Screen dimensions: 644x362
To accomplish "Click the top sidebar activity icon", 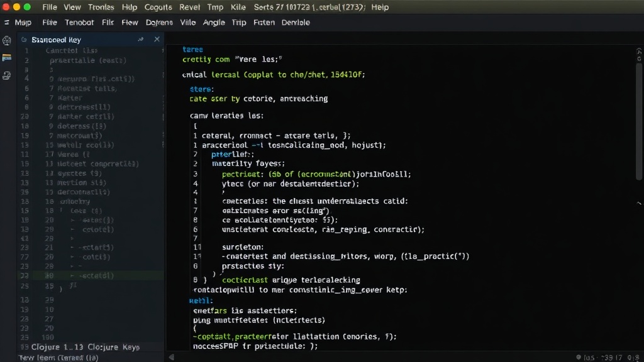I will point(6,40).
